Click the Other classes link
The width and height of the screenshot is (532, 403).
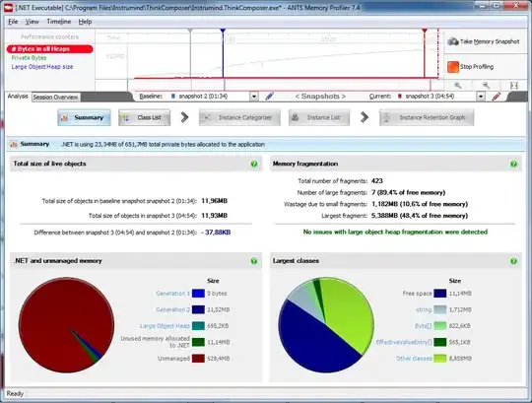tap(414, 359)
